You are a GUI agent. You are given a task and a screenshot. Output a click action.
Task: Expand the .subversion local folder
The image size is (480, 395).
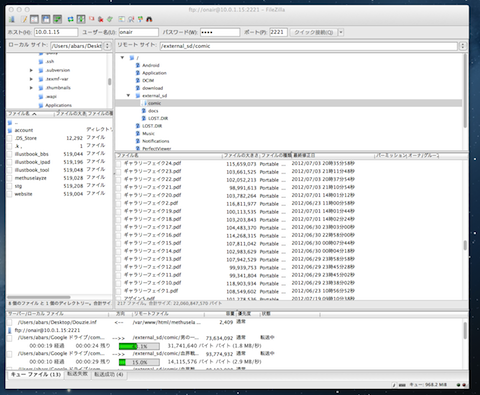click(x=31, y=70)
